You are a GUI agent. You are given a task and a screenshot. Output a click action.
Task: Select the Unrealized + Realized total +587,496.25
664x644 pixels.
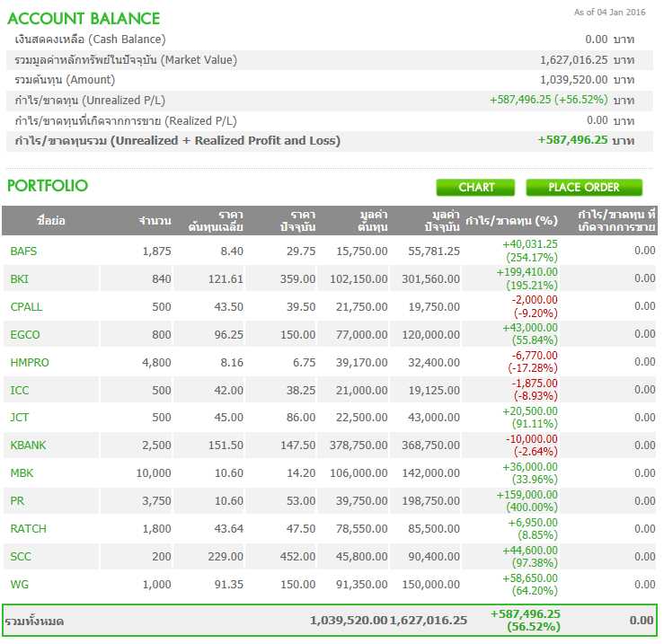tap(572, 140)
